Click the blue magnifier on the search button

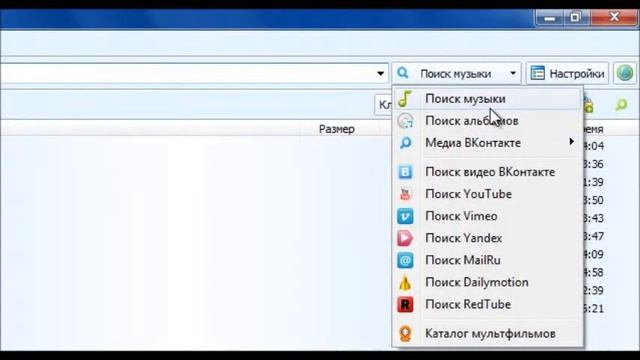(x=403, y=73)
